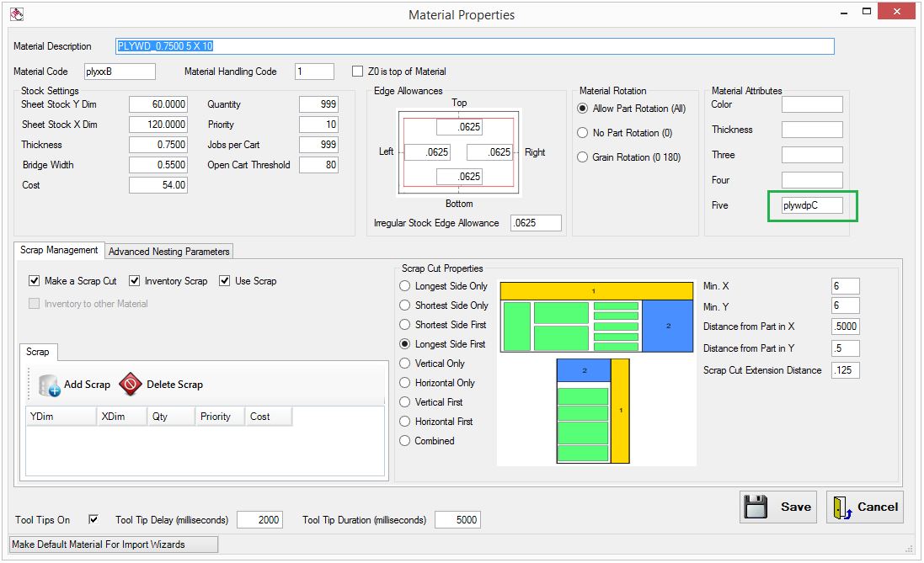
Task: Select Combined scrap cut property
Action: point(405,441)
